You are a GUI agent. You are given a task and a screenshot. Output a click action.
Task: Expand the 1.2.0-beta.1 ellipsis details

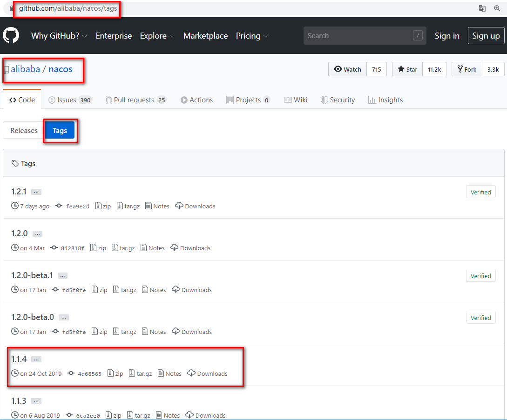63,276
